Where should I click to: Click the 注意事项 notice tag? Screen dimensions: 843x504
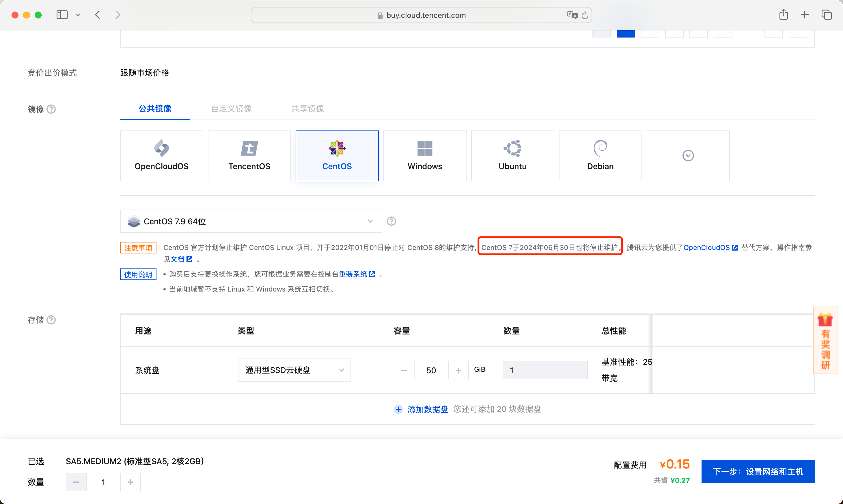pyautogui.click(x=138, y=248)
